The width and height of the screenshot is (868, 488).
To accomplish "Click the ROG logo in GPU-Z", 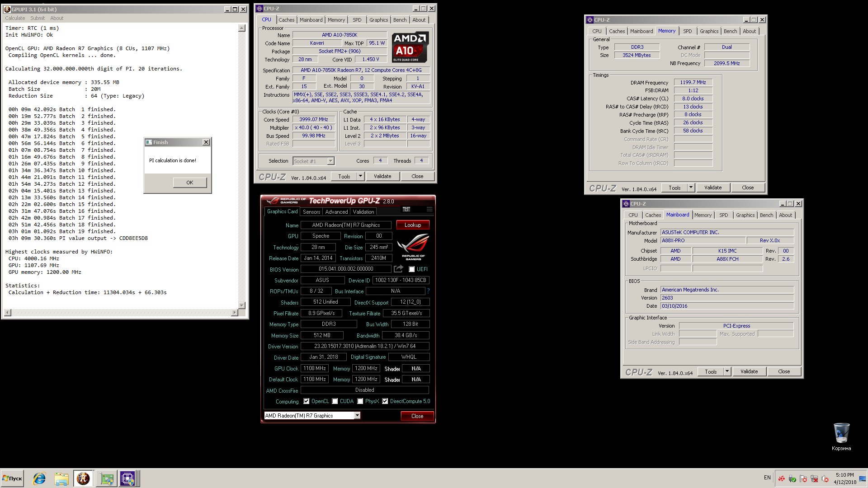I will pyautogui.click(x=413, y=247).
